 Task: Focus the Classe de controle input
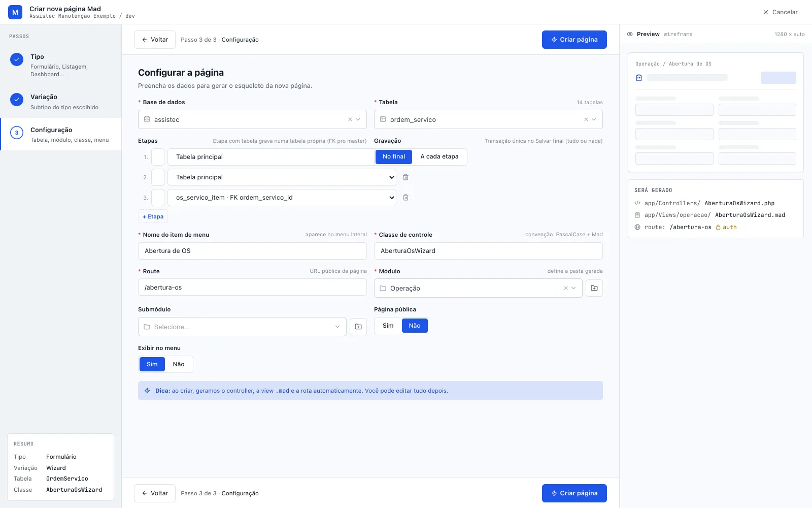click(488, 251)
